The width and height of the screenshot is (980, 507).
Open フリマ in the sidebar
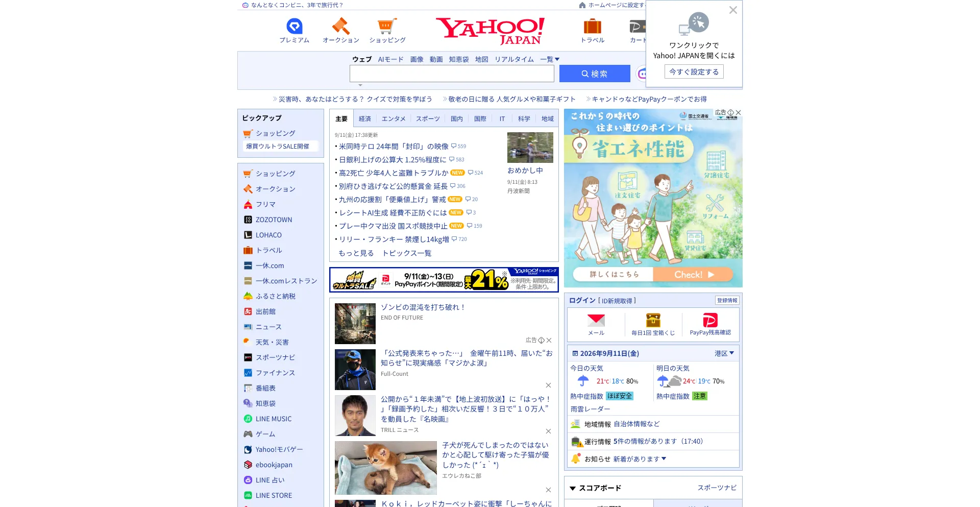265,204
